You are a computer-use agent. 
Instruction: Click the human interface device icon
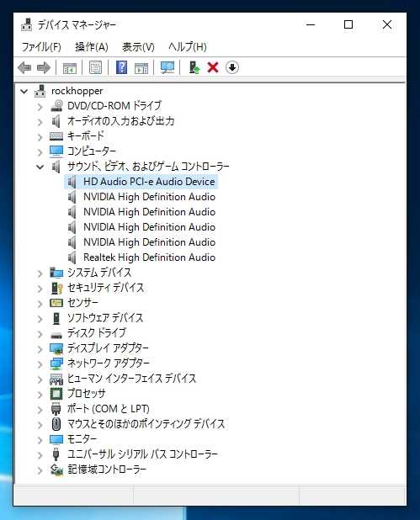tap(56, 379)
